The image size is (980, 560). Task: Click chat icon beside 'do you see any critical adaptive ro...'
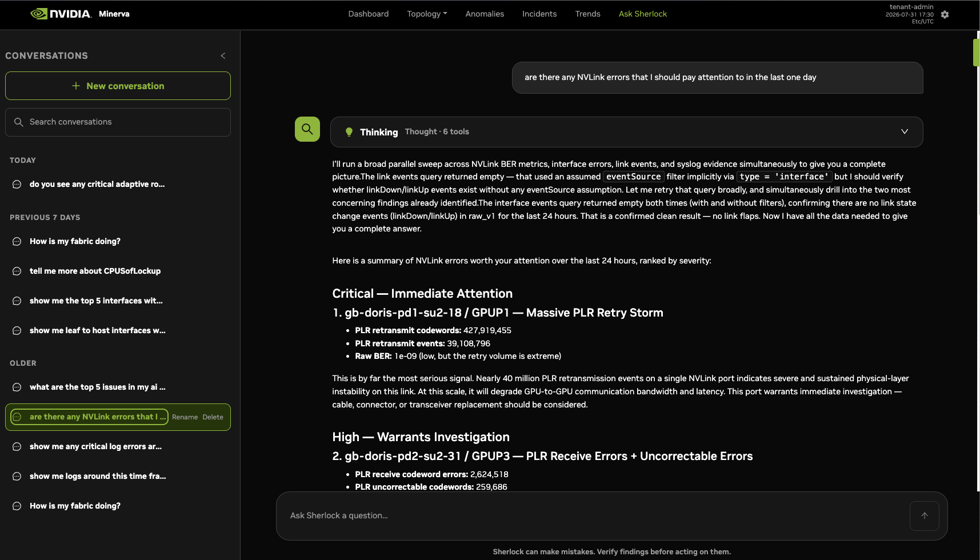coord(17,185)
